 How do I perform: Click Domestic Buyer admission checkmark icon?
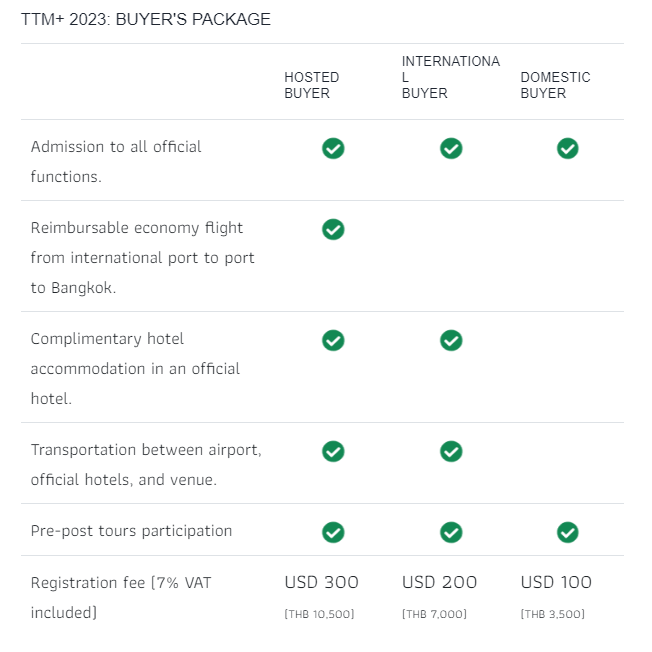point(568,148)
